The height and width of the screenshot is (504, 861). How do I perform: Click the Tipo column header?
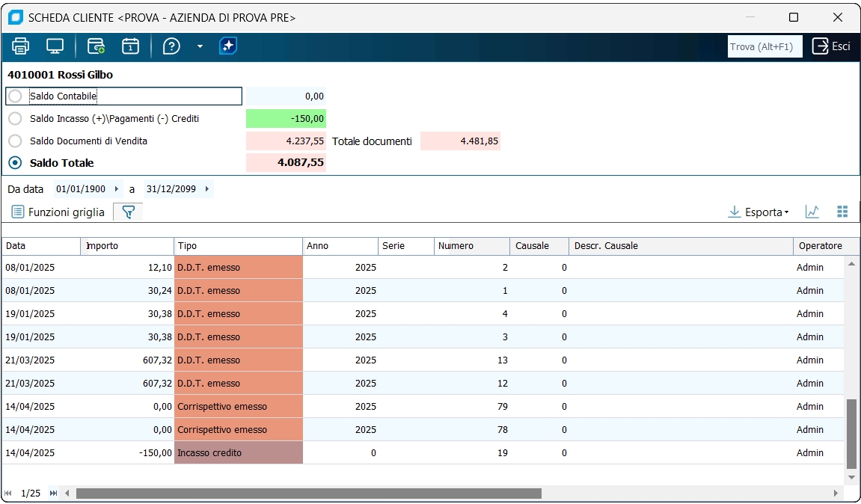238,246
